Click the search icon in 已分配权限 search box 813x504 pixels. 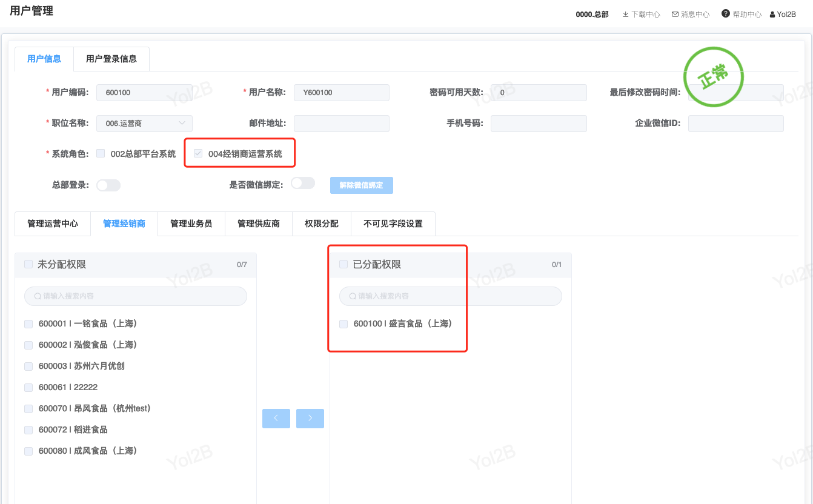353,296
